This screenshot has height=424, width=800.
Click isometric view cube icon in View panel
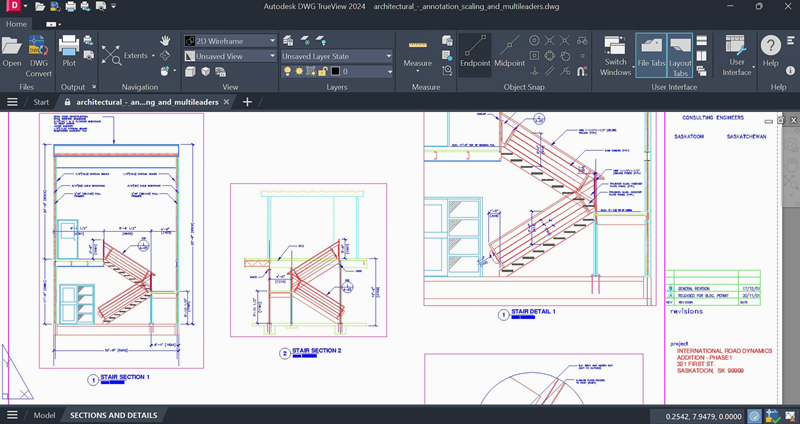click(x=205, y=71)
